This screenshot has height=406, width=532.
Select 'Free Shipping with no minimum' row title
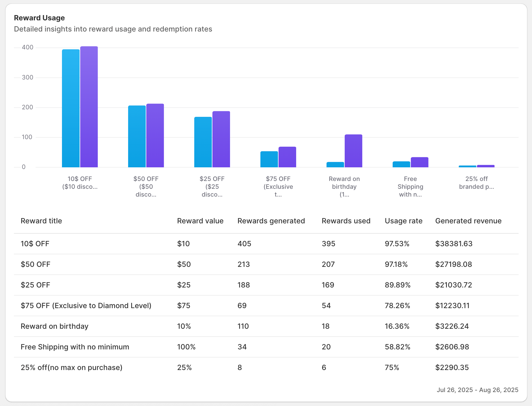[75, 347]
